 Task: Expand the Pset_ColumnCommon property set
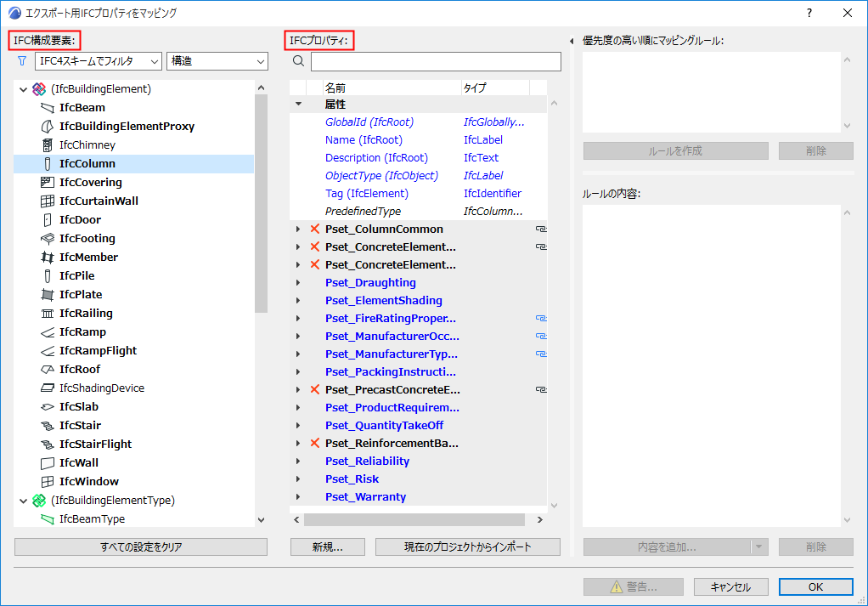[x=298, y=229]
